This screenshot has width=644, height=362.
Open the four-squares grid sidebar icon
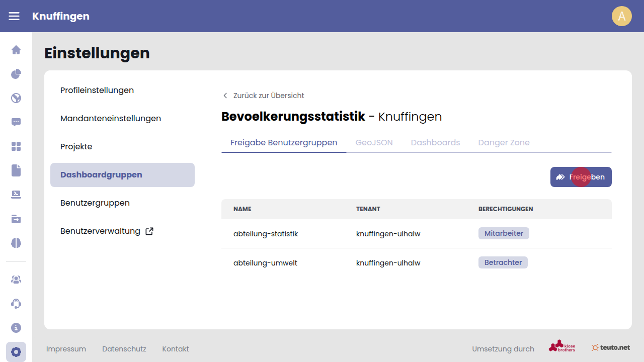pyautogui.click(x=16, y=146)
